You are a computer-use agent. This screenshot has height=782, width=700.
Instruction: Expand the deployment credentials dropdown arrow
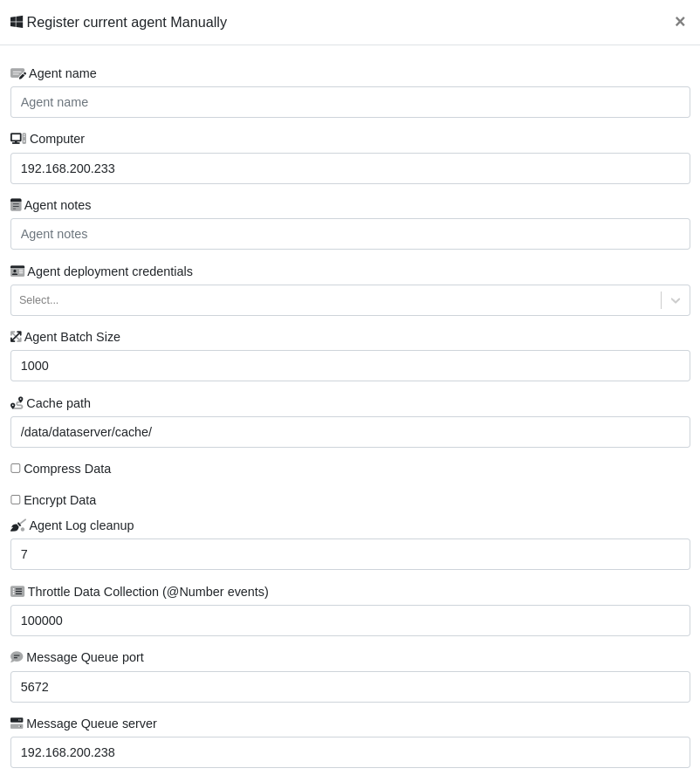click(x=676, y=300)
